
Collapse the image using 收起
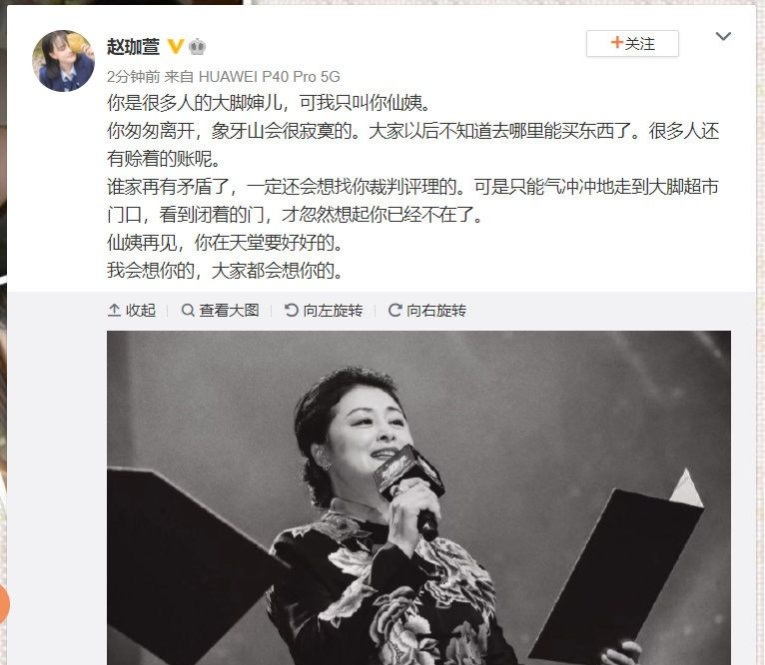coord(132,310)
